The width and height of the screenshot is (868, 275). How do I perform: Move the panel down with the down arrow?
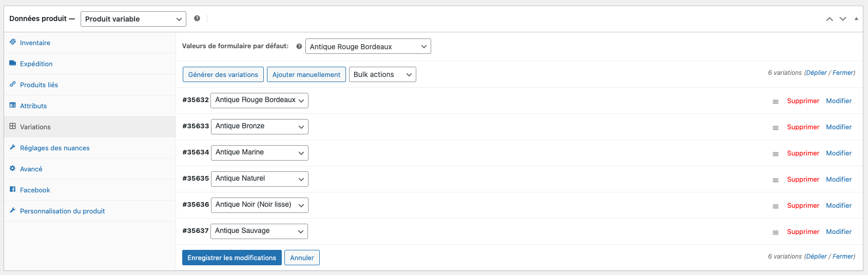[843, 19]
